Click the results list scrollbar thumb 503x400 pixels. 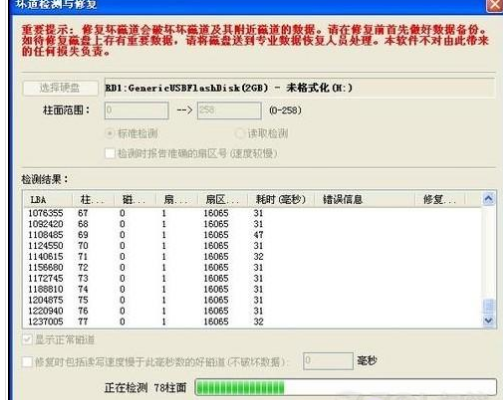point(488,307)
